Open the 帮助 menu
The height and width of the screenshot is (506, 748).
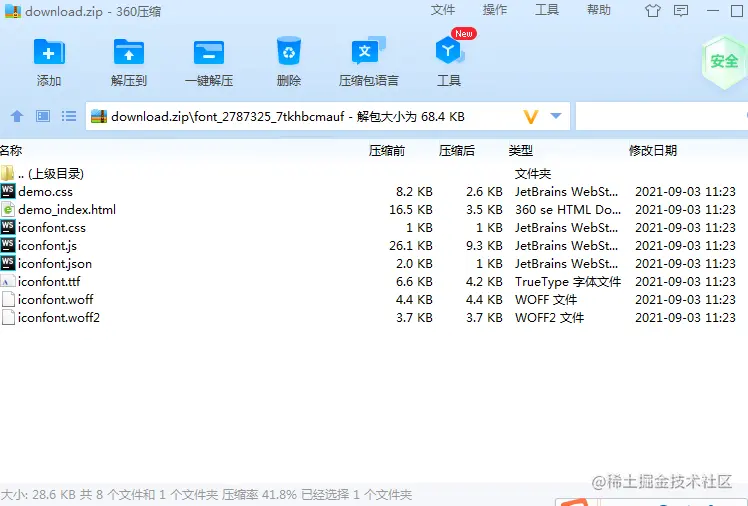(x=599, y=10)
